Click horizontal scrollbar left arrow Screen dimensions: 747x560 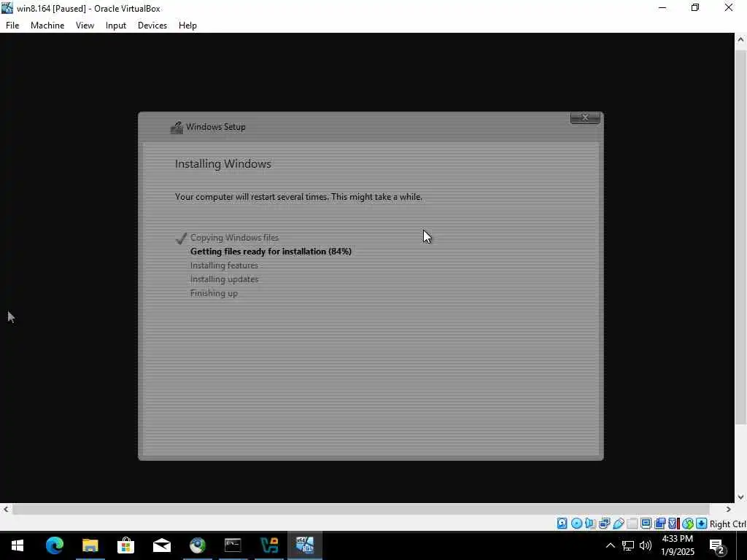click(6, 509)
